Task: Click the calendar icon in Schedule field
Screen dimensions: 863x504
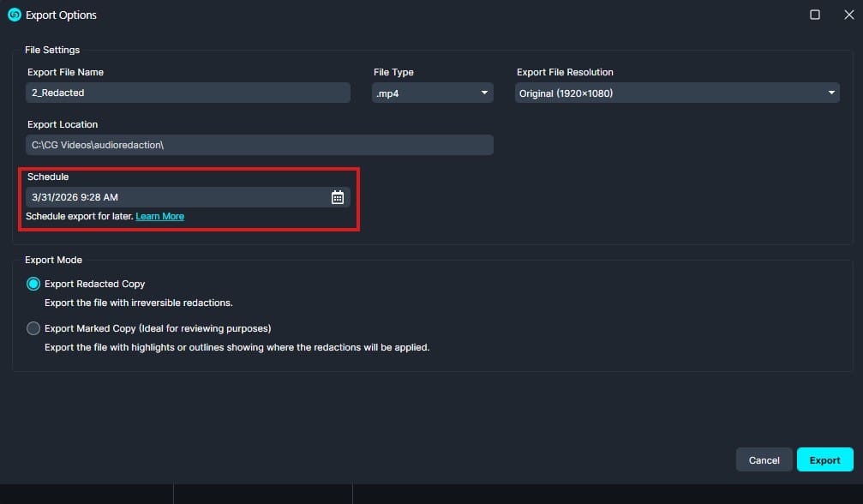Action: 338,197
